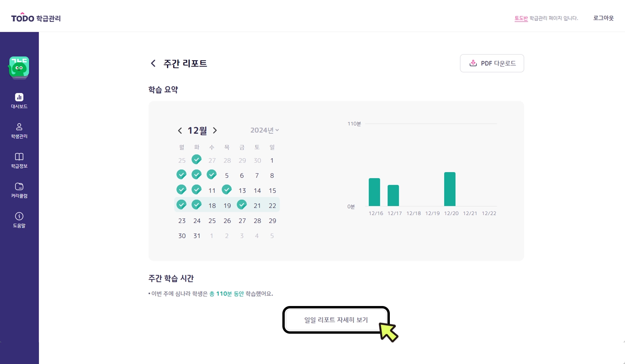Viewport: 625px width, 364px height.
Task: Click the 토도반 class name link
Action: coord(521,18)
